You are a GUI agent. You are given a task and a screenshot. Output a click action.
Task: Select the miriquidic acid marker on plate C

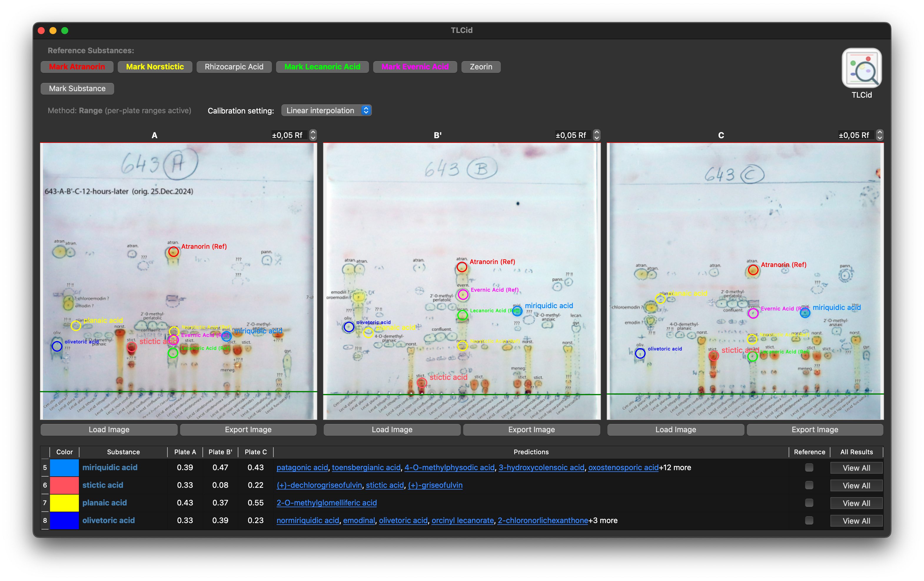pyautogui.click(x=805, y=313)
